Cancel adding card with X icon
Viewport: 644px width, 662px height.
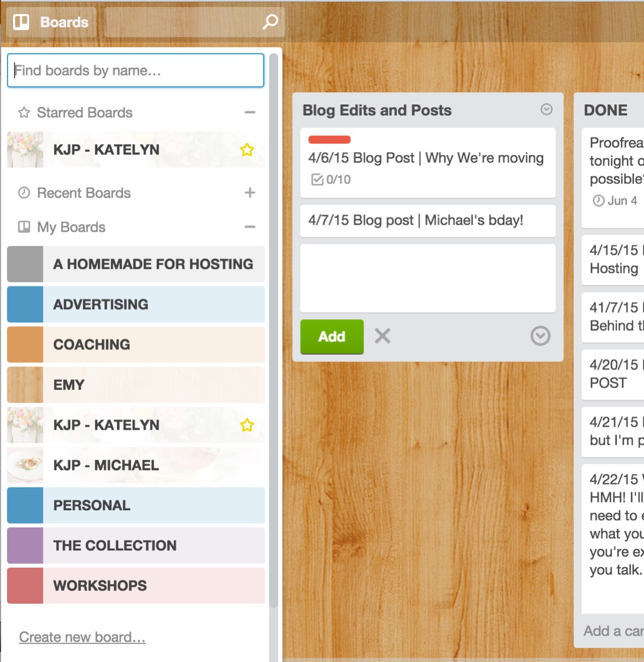(383, 336)
